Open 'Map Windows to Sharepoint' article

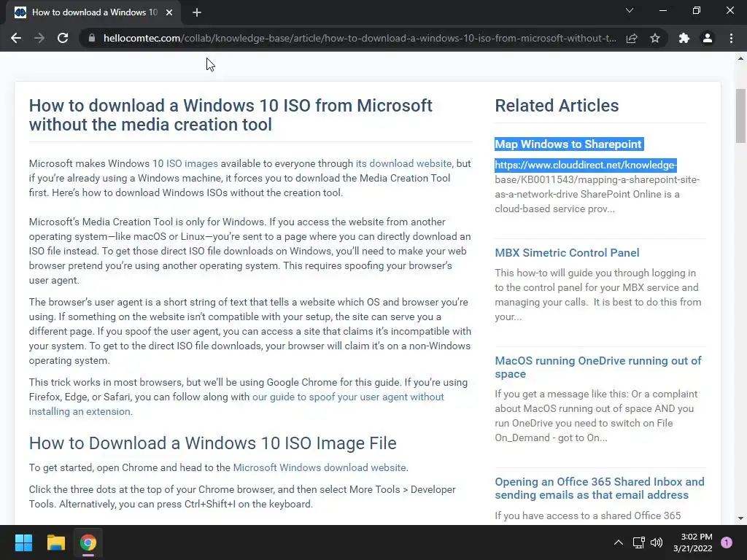[x=568, y=144]
